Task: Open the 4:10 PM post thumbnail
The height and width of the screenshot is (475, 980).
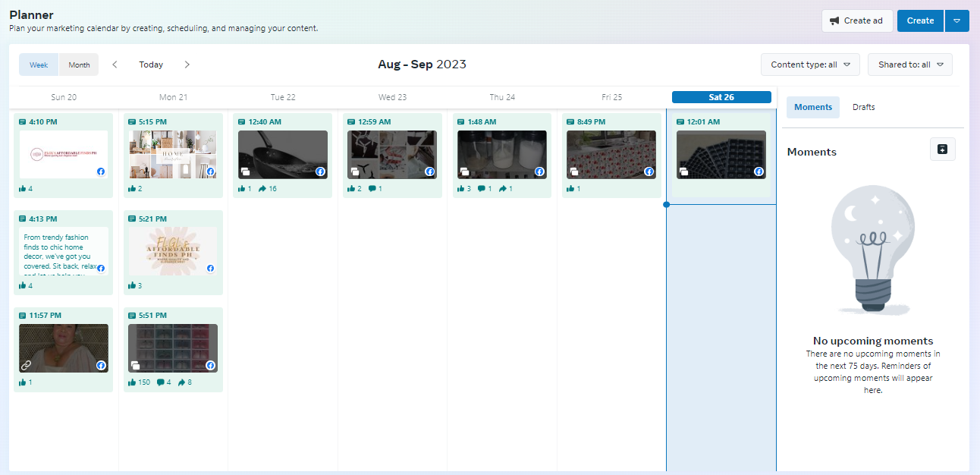Action: pyautogui.click(x=64, y=155)
